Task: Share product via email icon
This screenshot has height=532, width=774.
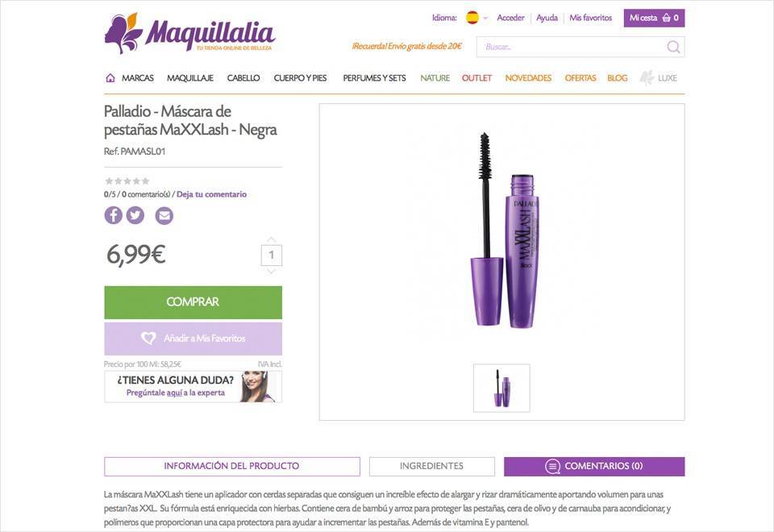Action: pos(164,215)
